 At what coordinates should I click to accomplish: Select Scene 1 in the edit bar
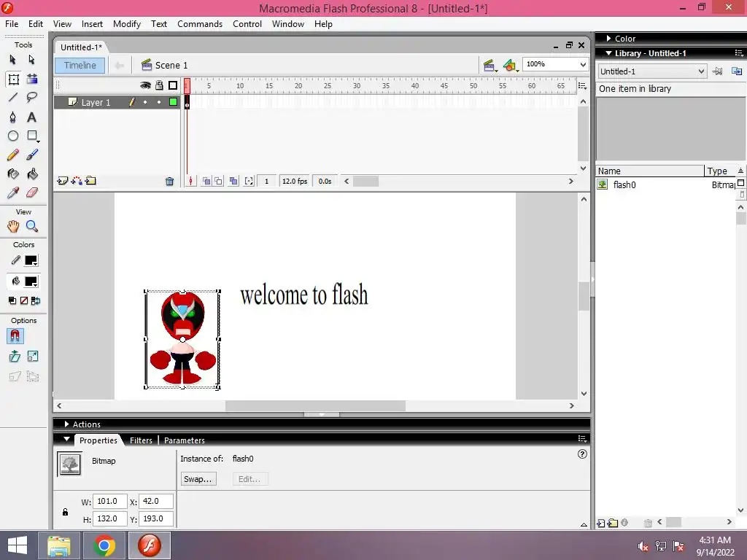click(x=165, y=65)
